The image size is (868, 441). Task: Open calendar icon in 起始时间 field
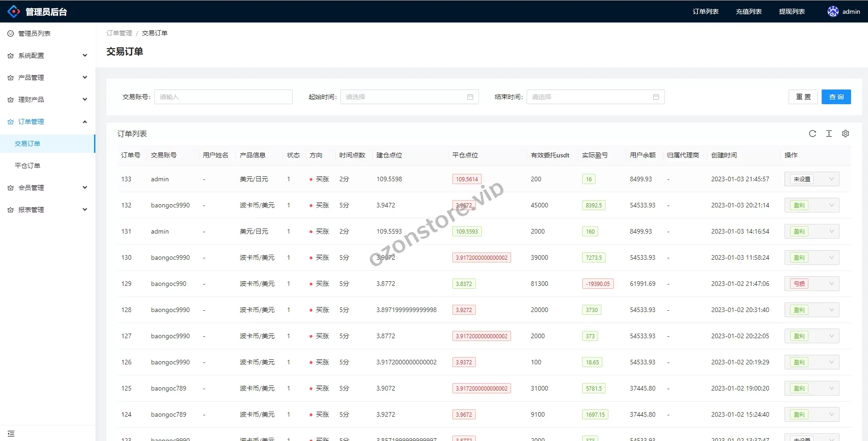click(470, 97)
